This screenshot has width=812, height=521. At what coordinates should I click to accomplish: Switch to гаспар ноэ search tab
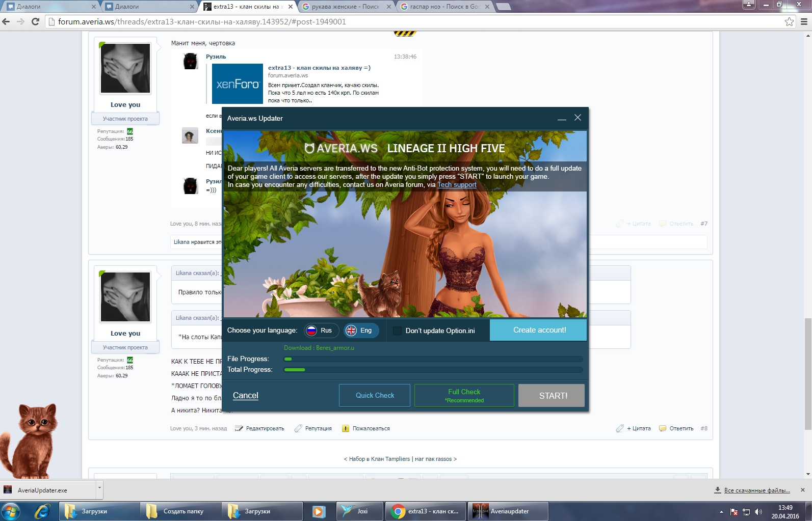[444, 7]
